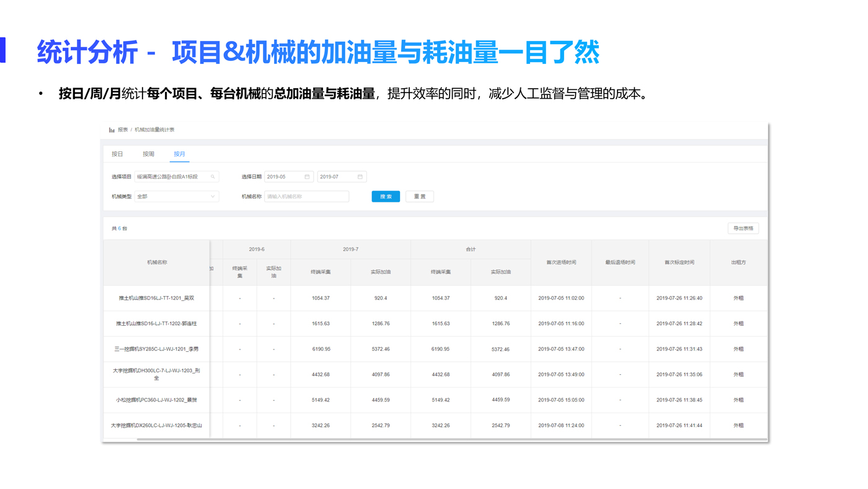This screenshot has width=868, height=489.
Task: Click the 导出表格 export button
Action: (x=743, y=228)
